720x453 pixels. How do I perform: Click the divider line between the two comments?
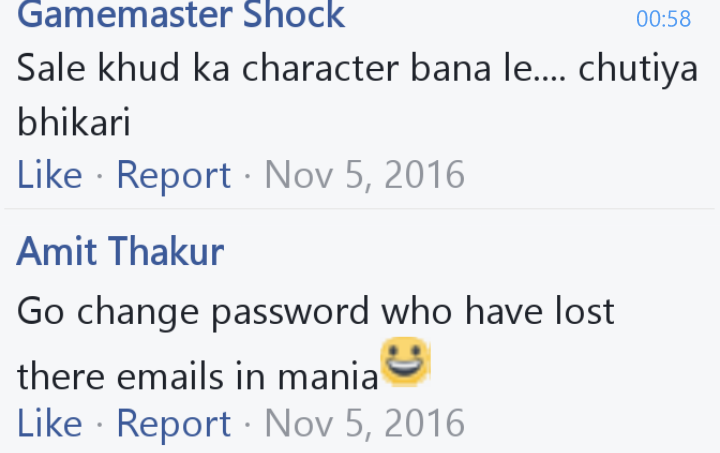tap(360, 209)
